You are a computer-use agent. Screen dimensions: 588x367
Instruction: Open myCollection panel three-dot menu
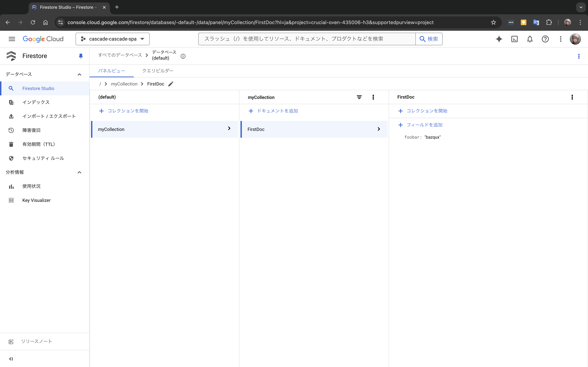373,97
